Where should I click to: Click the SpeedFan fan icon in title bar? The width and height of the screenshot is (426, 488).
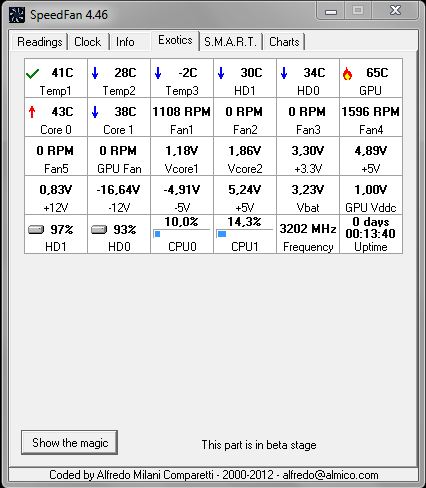(x=17, y=15)
